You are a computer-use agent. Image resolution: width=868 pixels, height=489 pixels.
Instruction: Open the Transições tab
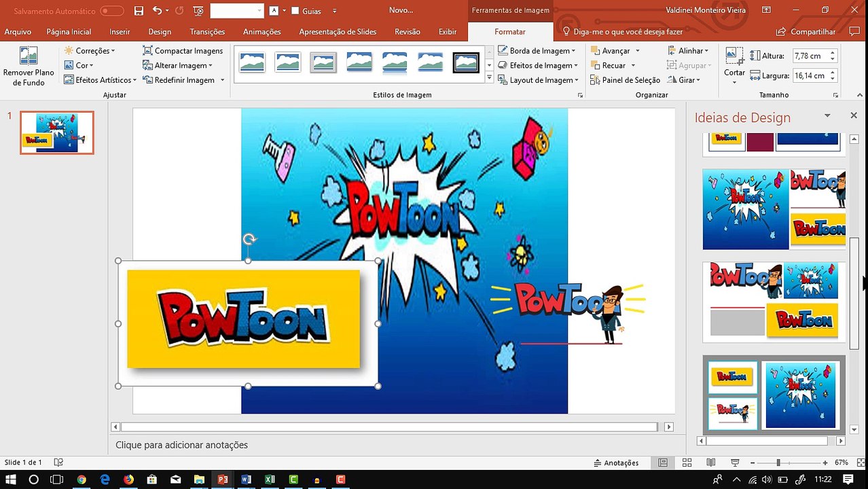pyautogui.click(x=207, y=32)
